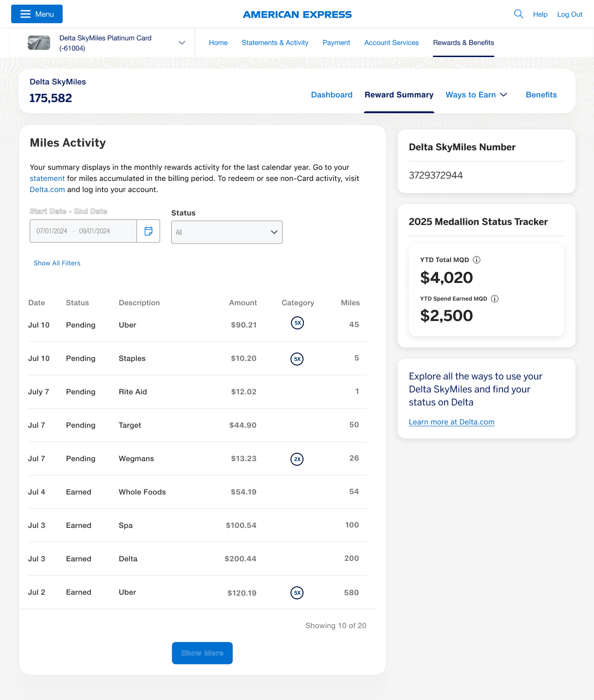Click the Category column header

pyautogui.click(x=298, y=303)
